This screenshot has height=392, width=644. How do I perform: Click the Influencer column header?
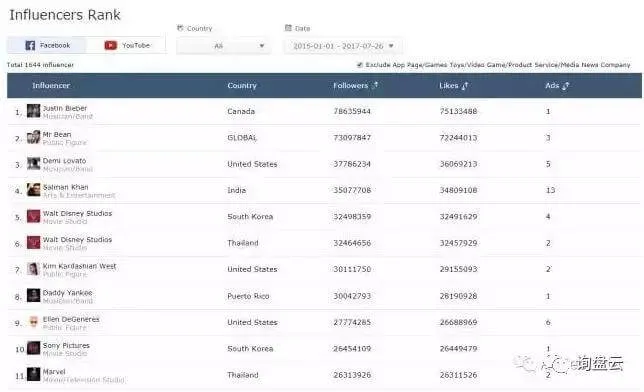pyautogui.click(x=51, y=85)
